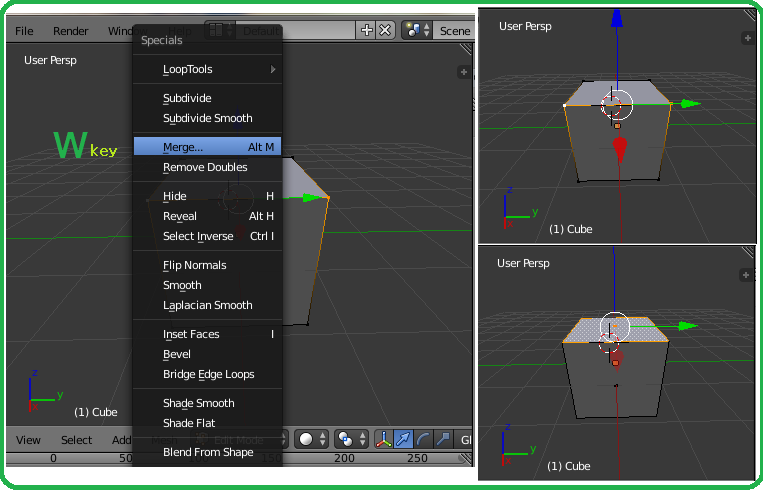Screen dimensions: 763x490
Task: Open the Select menu in viewport header
Action: (x=76, y=440)
